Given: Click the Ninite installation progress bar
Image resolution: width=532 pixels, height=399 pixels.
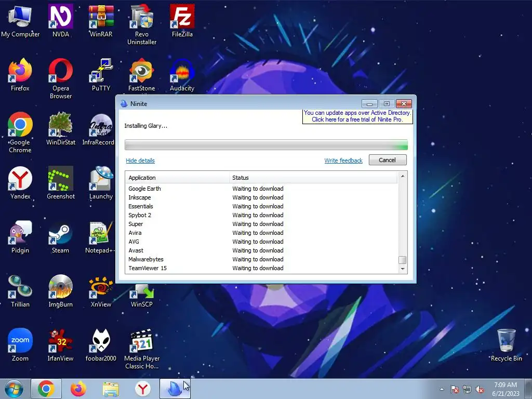Looking at the screenshot, I should point(266,145).
